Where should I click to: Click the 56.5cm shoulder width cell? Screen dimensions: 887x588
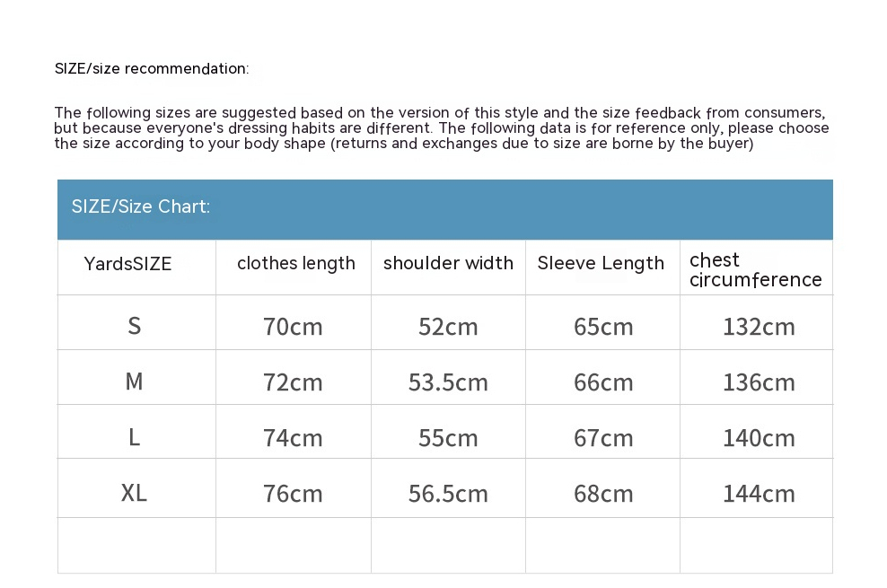pos(448,494)
